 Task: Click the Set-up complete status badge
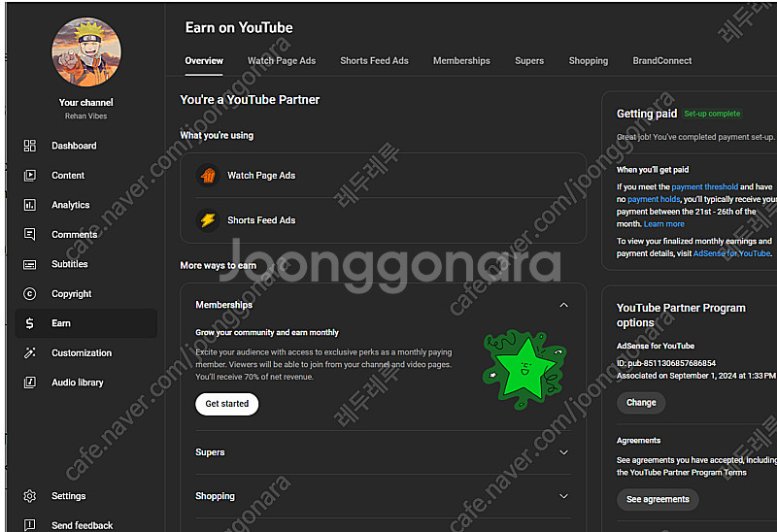pyautogui.click(x=712, y=114)
